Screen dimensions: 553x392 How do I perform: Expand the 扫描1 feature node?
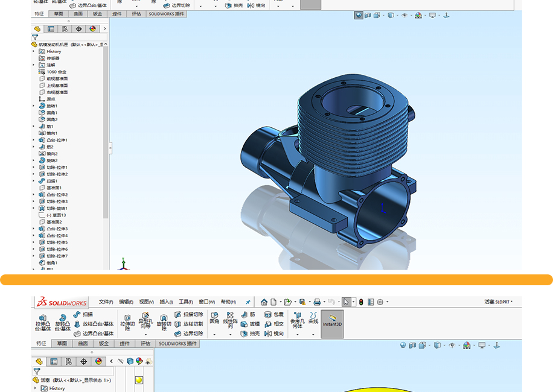point(34,181)
